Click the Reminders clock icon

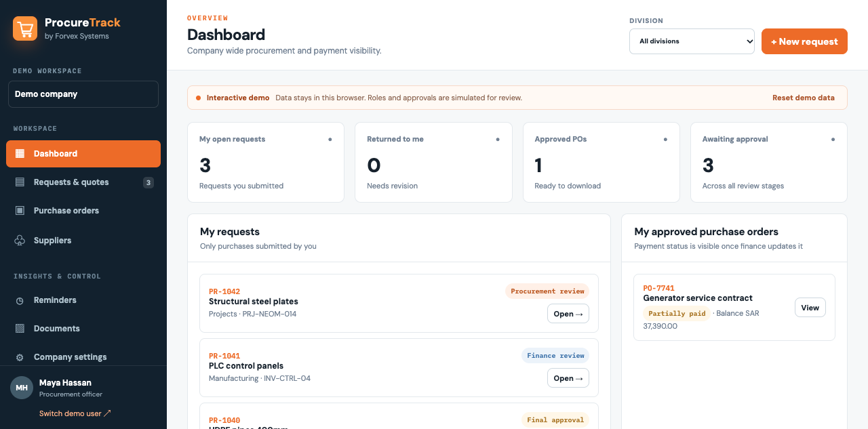point(20,300)
